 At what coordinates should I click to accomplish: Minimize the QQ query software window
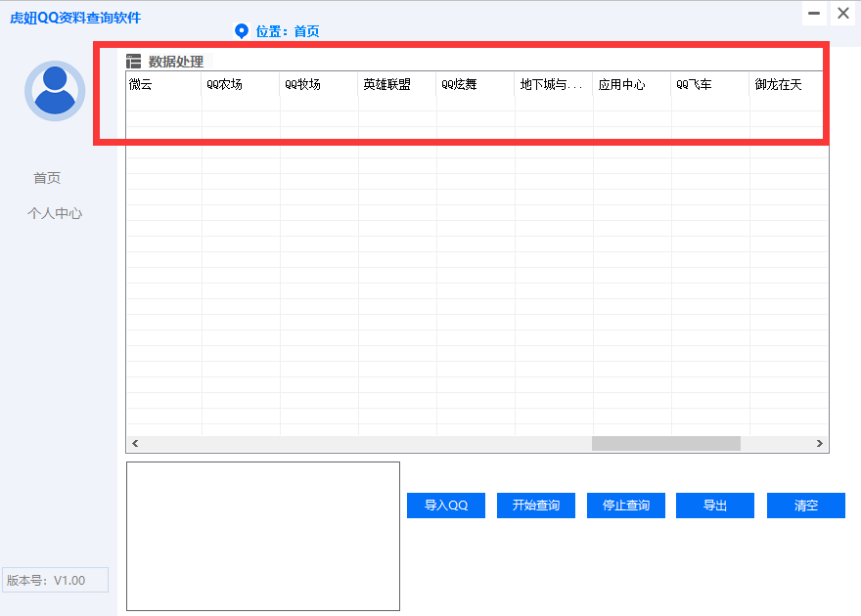pyautogui.click(x=814, y=13)
